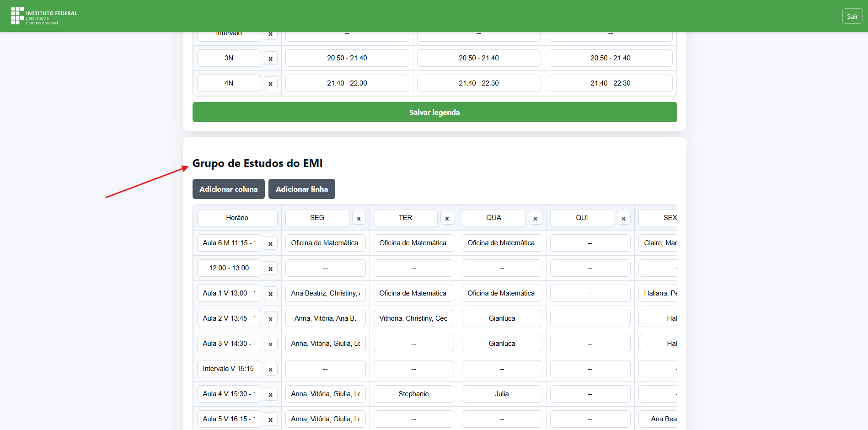The height and width of the screenshot is (430, 868).
Task: Edit the QUI column header
Action: (x=582, y=218)
